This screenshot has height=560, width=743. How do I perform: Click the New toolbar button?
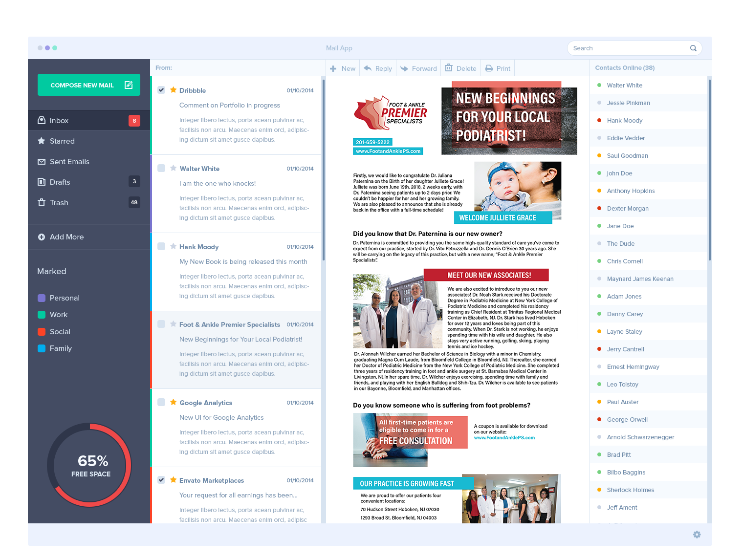coord(343,68)
